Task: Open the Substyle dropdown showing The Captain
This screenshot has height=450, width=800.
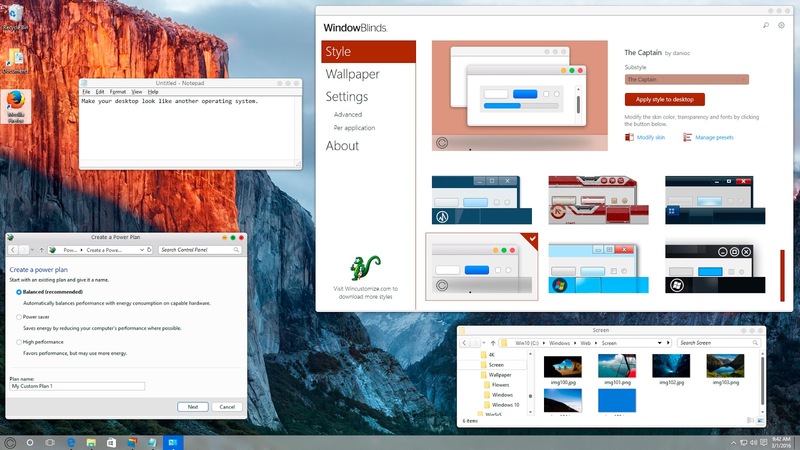Action: [x=664, y=78]
